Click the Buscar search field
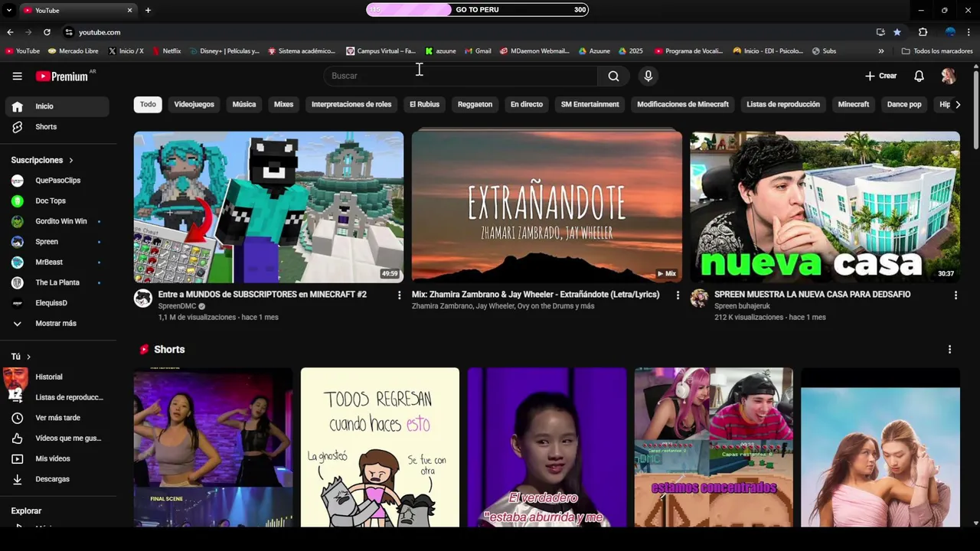Viewport: 980px width, 551px height. click(x=461, y=76)
